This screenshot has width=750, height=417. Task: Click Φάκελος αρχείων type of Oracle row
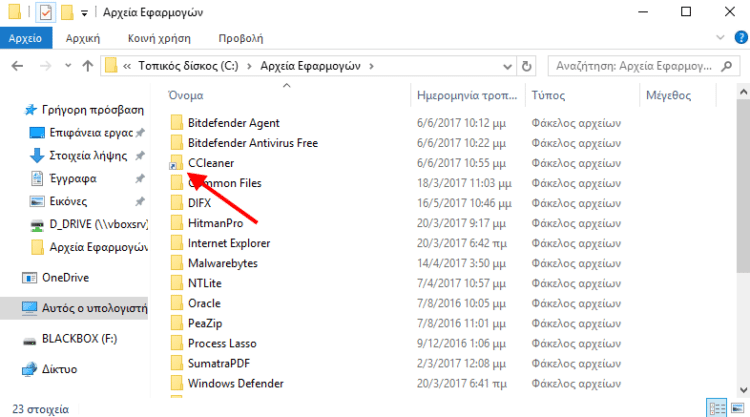point(576,304)
